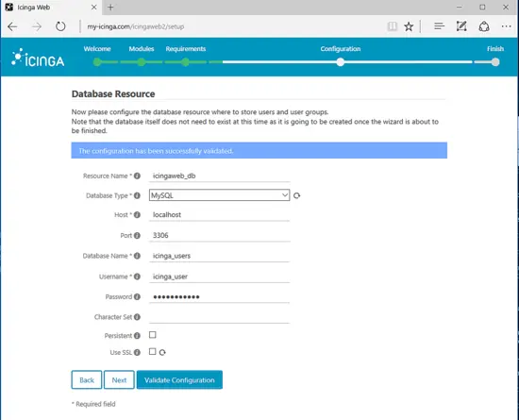Open a new browser tab plus

[110, 8]
